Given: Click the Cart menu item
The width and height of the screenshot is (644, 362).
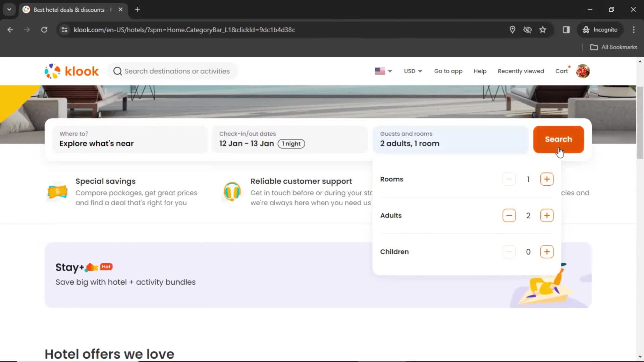Looking at the screenshot, I should coord(562,71).
